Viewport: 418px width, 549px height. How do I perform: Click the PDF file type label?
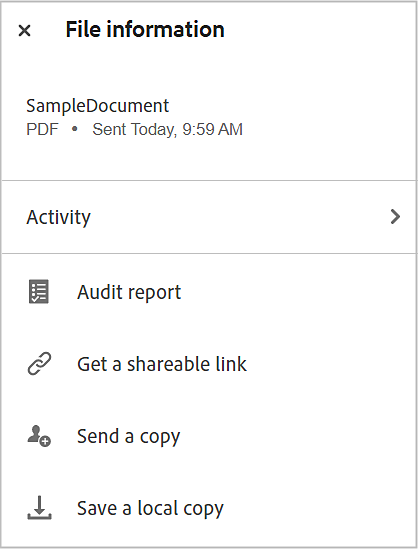pyautogui.click(x=42, y=130)
